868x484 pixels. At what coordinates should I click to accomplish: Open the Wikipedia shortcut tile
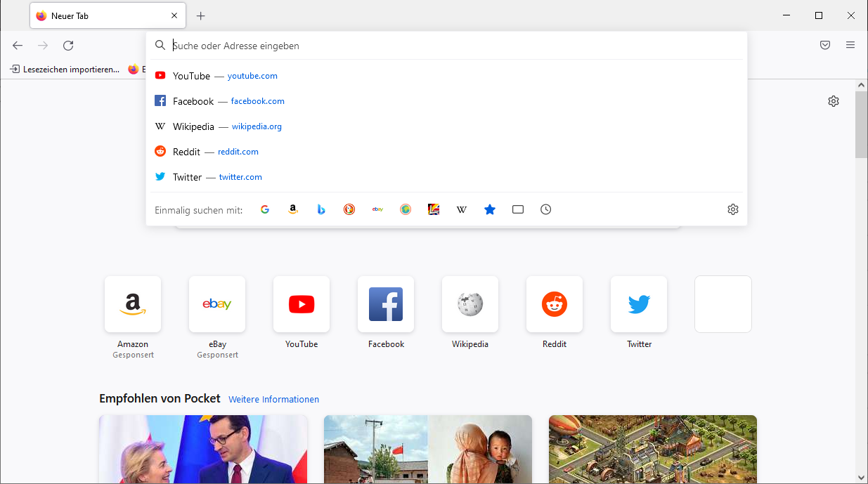(470, 304)
